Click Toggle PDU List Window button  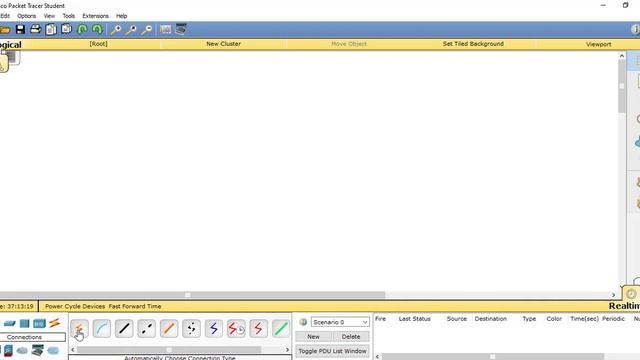click(332, 351)
